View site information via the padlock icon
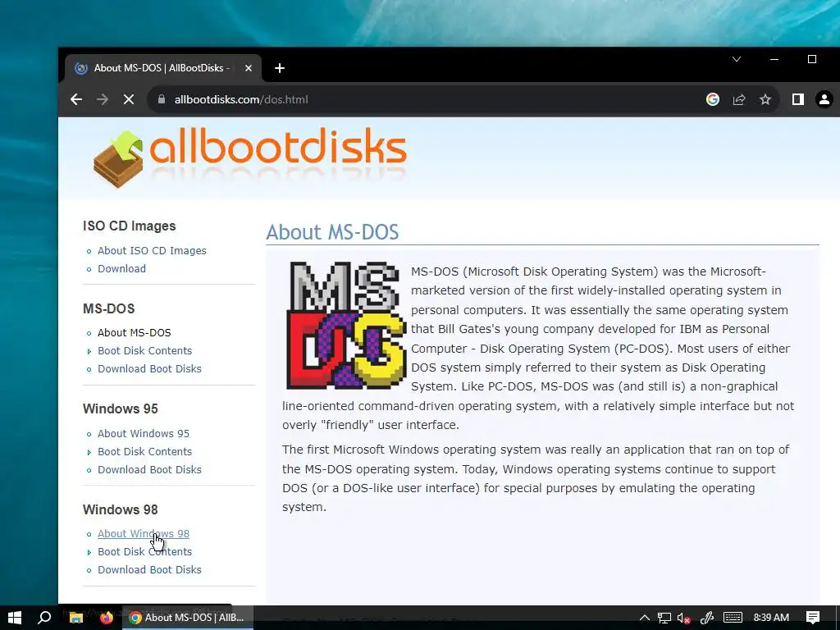Image resolution: width=840 pixels, height=630 pixels. pyautogui.click(x=162, y=99)
